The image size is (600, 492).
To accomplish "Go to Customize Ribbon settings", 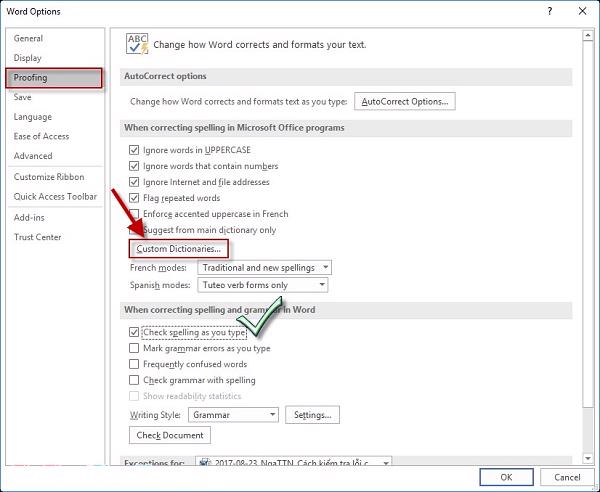I will pyautogui.click(x=49, y=177).
